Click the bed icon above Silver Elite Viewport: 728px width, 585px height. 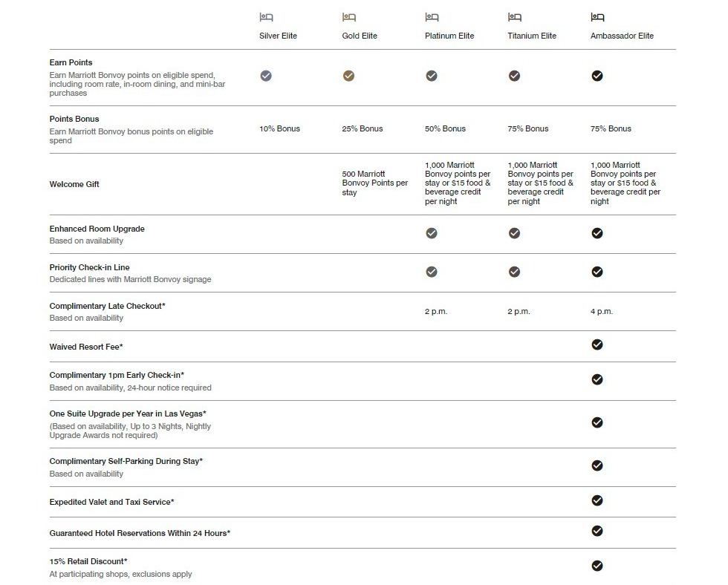pyautogui.click(x=266, y=17)
